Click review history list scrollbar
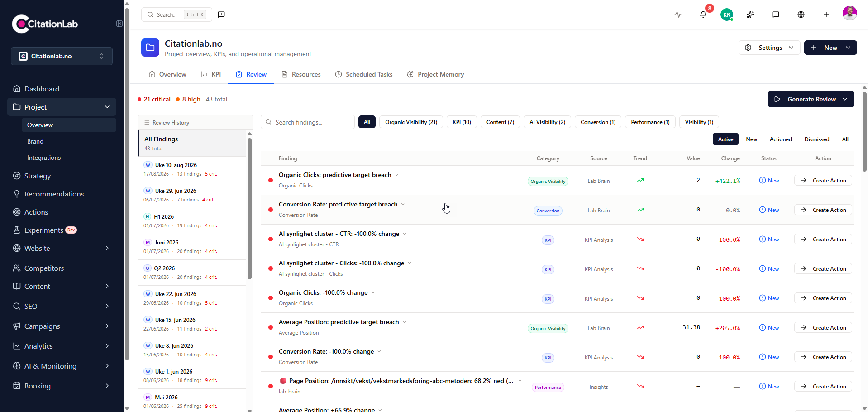Screen dimensions: 868x412 249,208
